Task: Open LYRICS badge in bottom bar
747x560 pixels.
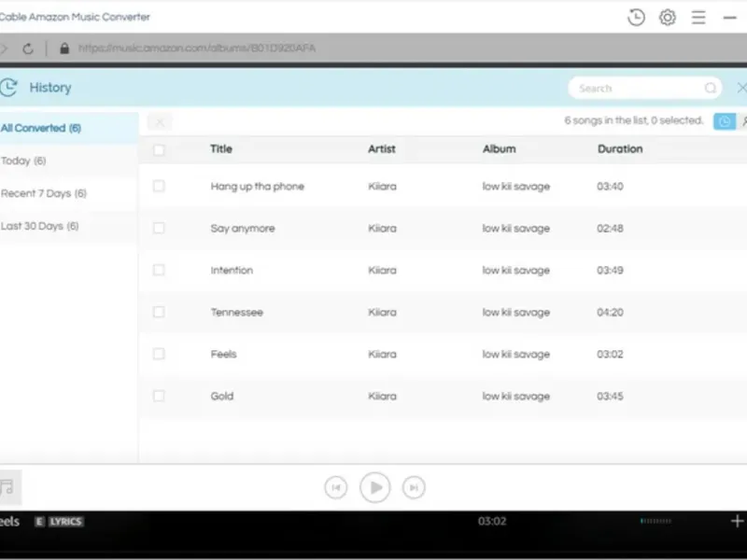Action: click(x=65, y=522)
